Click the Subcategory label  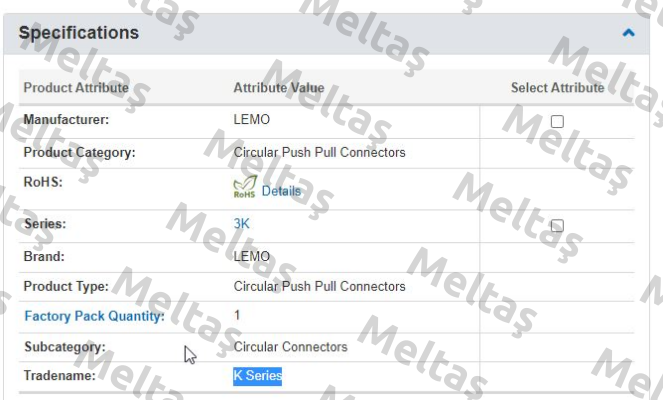65,347
